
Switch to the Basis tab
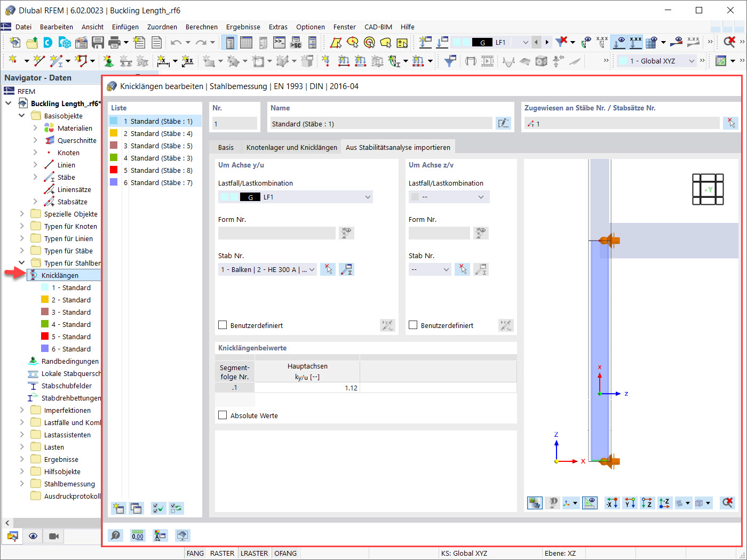pyautogui.click(x=226, y=147)
